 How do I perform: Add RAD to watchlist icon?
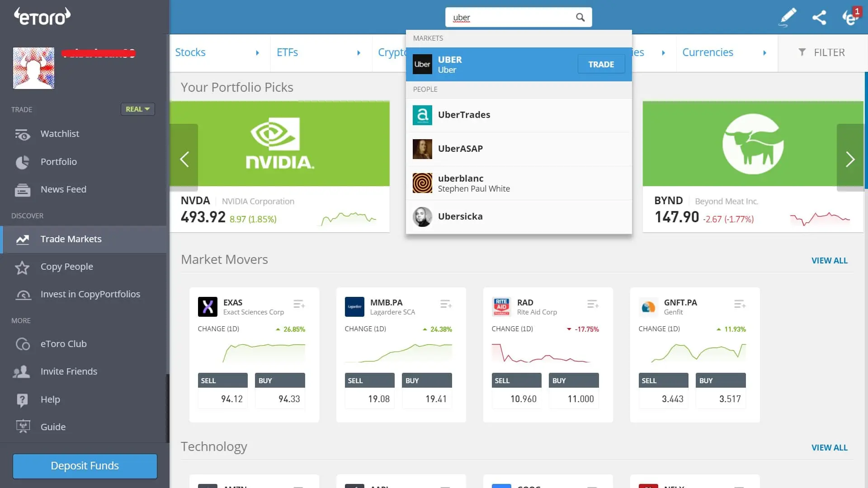click(593, 304)
